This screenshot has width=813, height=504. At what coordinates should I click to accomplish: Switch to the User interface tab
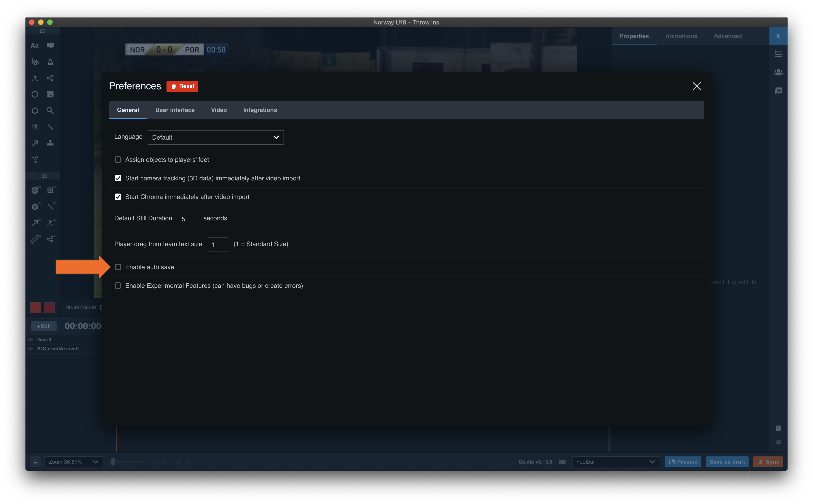(175, 110)
